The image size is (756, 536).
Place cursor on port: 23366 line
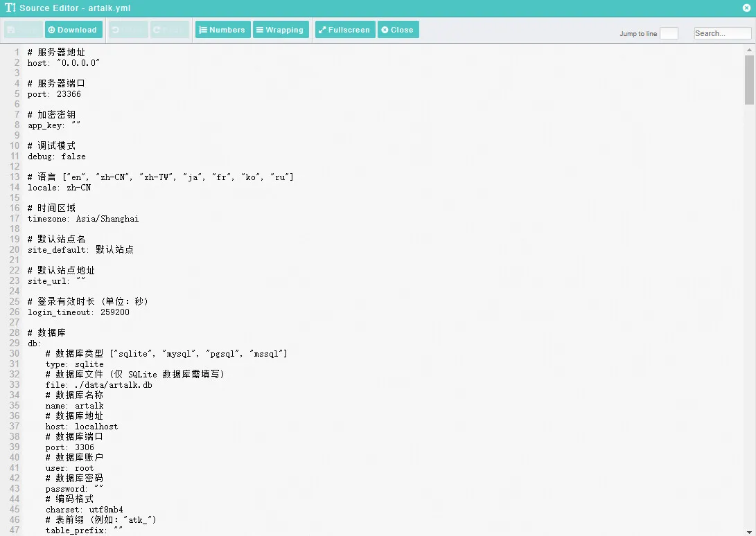click(54, 94)
